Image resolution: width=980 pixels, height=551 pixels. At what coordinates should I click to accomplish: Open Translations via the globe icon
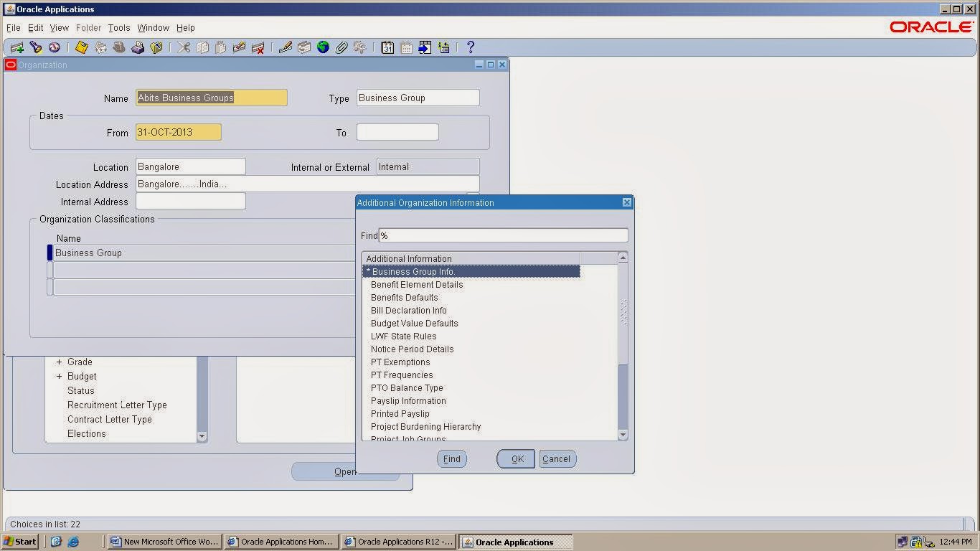pos(323,47)
